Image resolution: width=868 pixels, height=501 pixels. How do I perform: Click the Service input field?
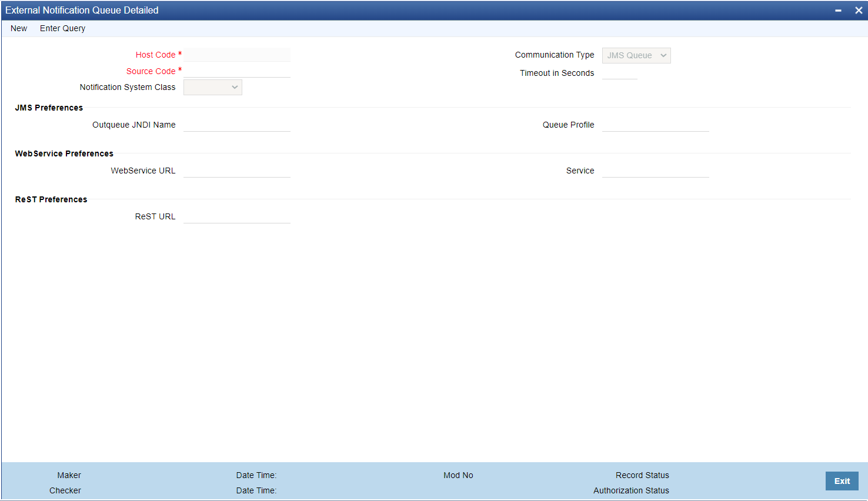pyautogui.click(x=656, y=171)
